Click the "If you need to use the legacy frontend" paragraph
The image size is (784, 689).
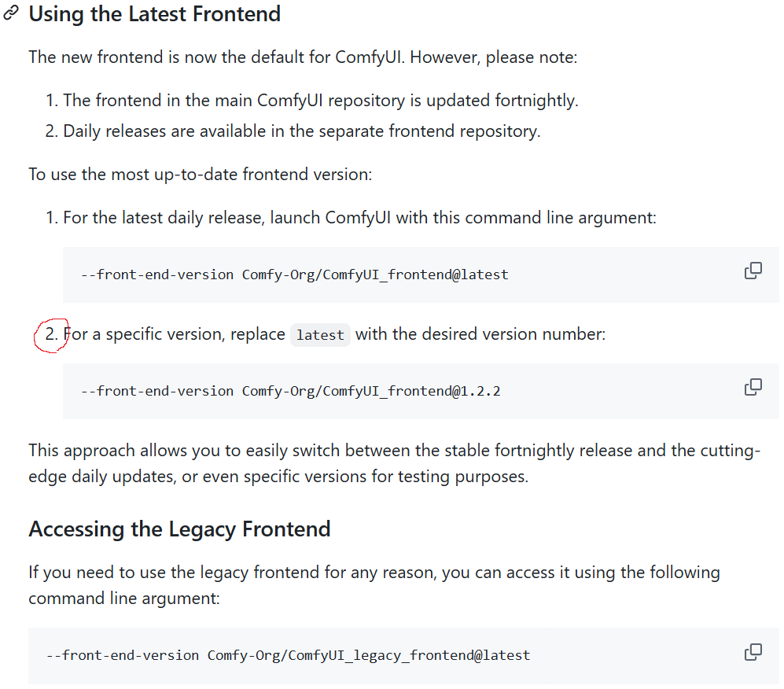click(x=374, y=585)
